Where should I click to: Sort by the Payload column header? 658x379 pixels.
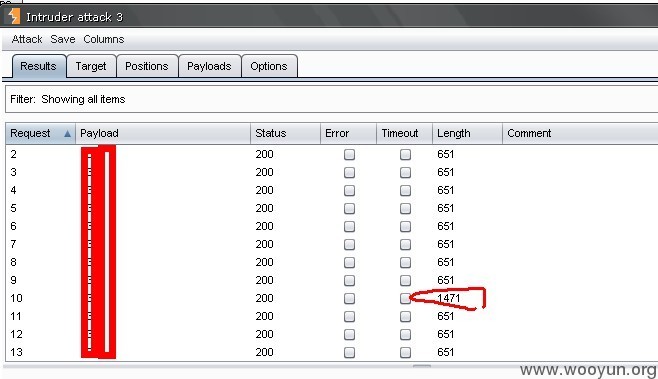[163, 133]
